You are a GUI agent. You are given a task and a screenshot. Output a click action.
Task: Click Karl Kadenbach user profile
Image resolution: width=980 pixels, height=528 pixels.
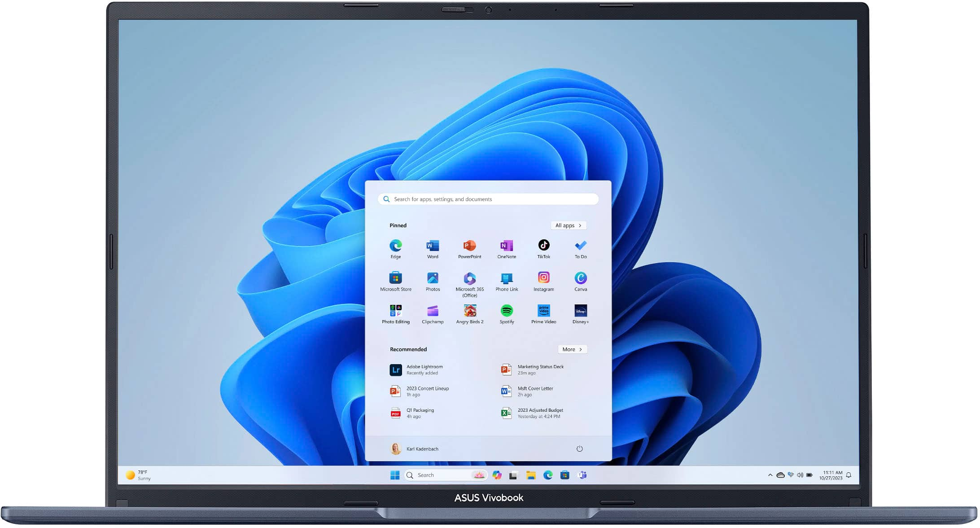coord(415,448)
